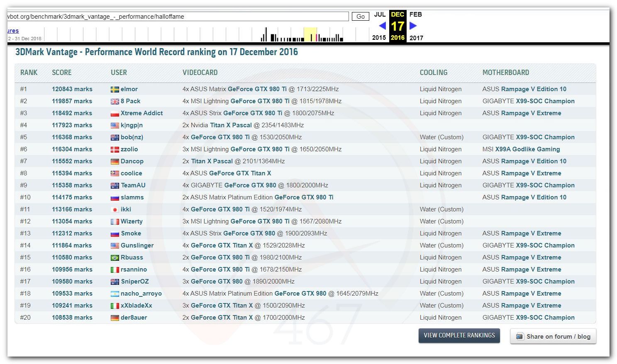Open Rampage V Extreme in Xtreme Addict row

coord(531,113)
